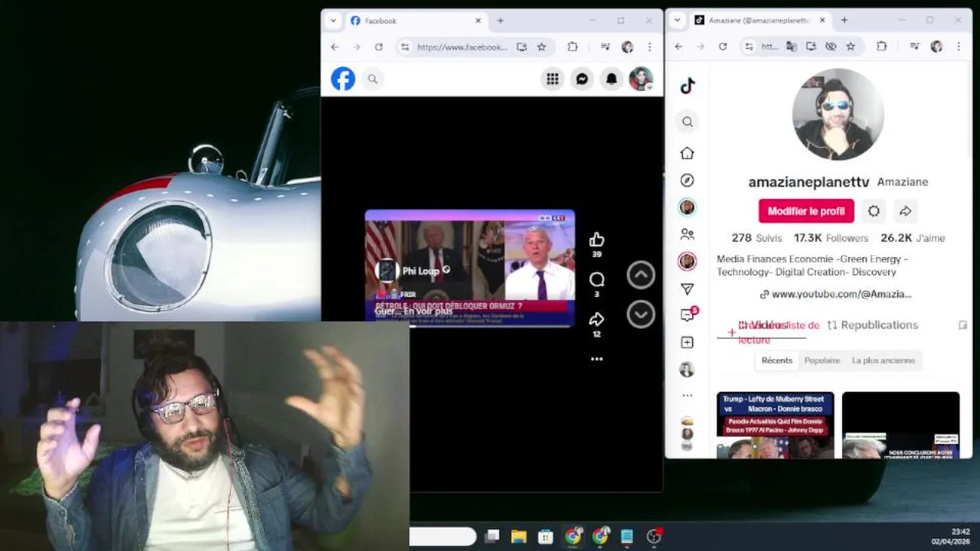Click TikTok profile avatar picture
The image size is (980, 551).
click(838, 115)
